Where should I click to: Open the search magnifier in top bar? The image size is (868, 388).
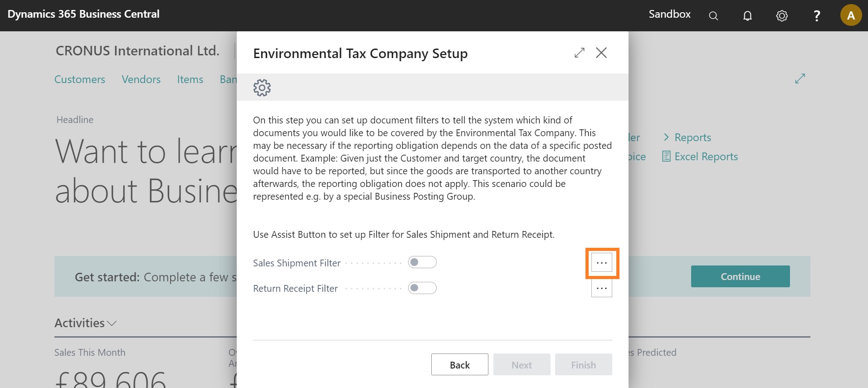[x=713, y=16]
